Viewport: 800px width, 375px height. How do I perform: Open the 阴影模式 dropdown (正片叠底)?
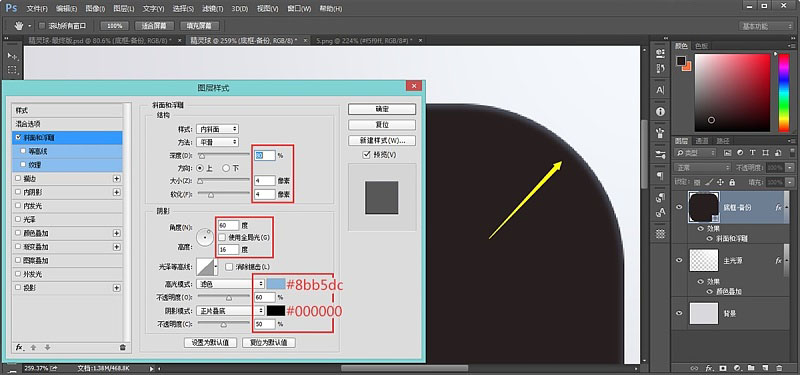(230, 310)
